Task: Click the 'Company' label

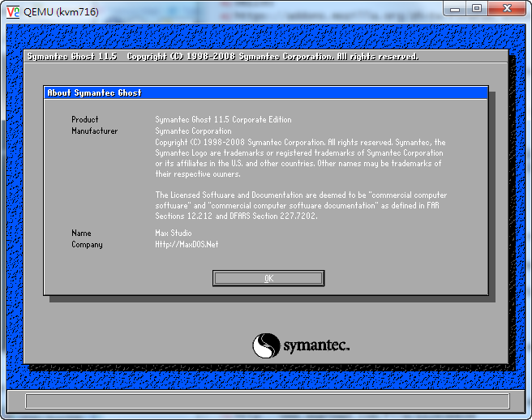Action: click(87, 245)
